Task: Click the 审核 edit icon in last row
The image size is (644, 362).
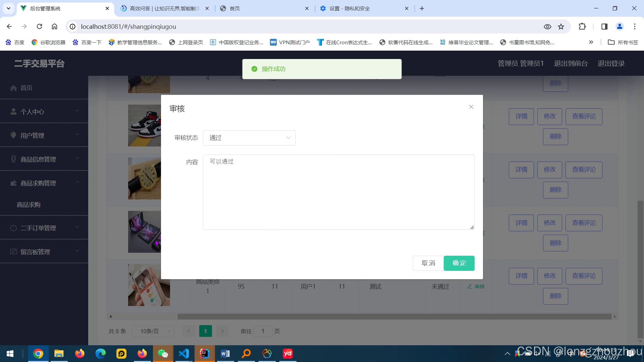Action: coord(470,287)
